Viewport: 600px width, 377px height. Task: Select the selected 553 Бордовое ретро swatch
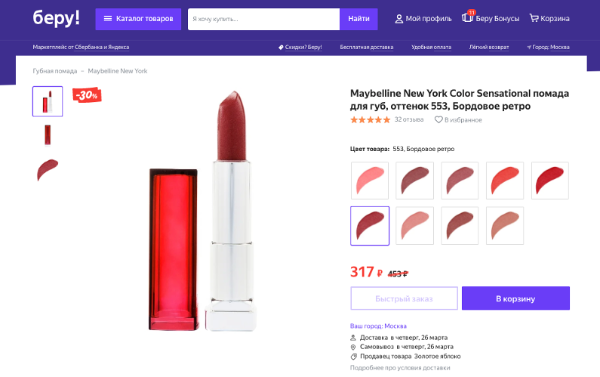pos(370,226)
